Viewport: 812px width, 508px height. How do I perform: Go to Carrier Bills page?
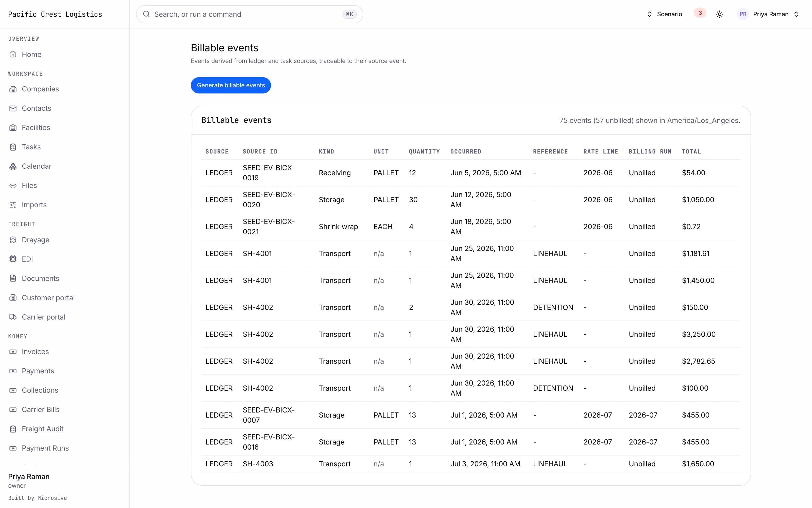pos(40,409)
